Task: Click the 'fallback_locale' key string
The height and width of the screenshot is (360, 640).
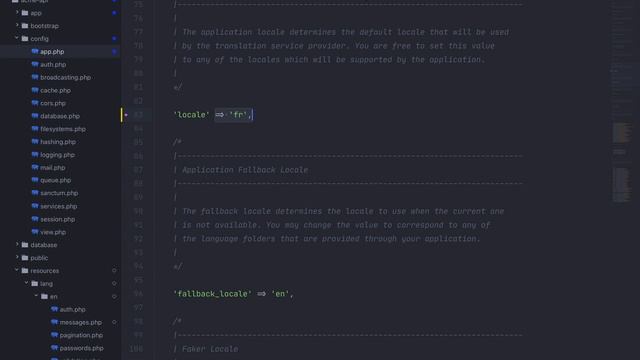Action: coord(213,294)
